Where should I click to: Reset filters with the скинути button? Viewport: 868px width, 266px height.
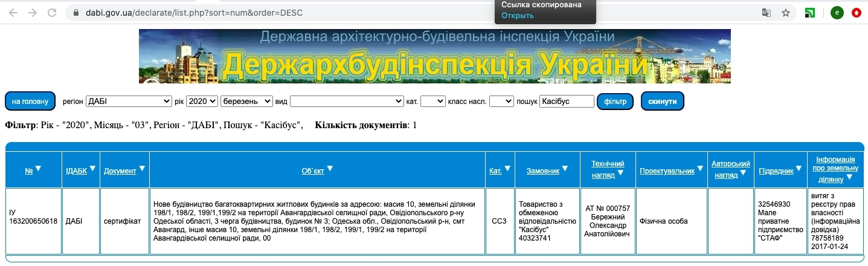tap(663, 102)
